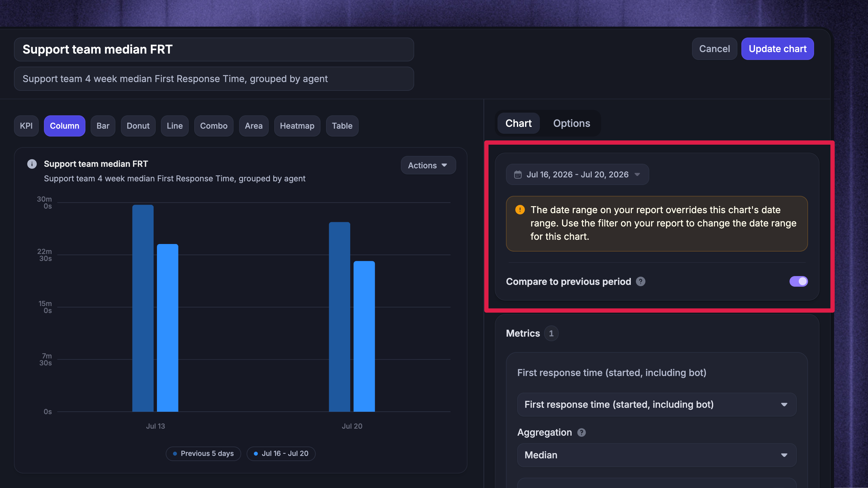
Task: Select the KPI chart type
Action: coord(26,126)
